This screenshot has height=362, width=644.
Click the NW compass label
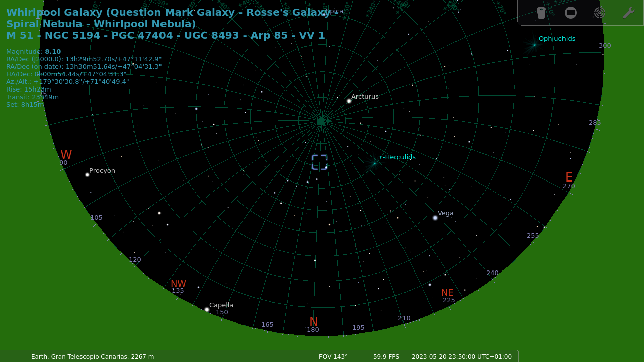178,284
